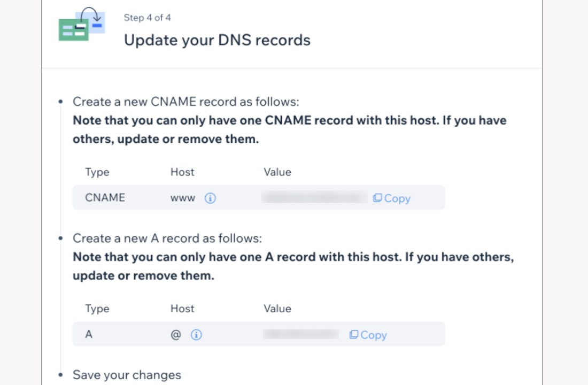Click the Update your DNS records heading
Viewport: 588px width, 385px height.
click(x=217, y=40)
